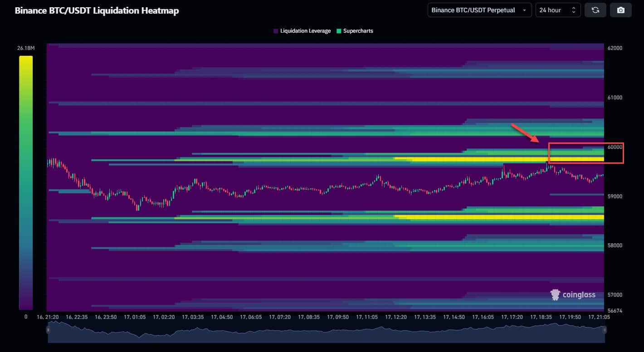Click the 17, 09:50 time axis label
Image resolution: width=644 pixels, height=352 pixels.
coord(338,317)
